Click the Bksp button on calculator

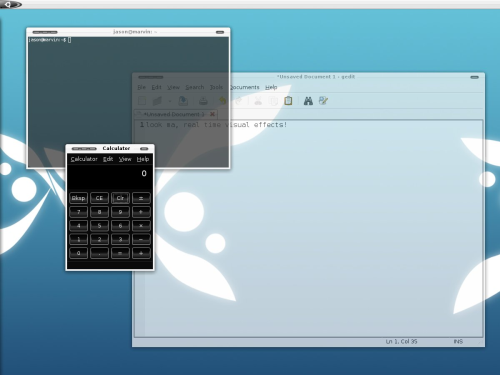(x=79, y=198)
